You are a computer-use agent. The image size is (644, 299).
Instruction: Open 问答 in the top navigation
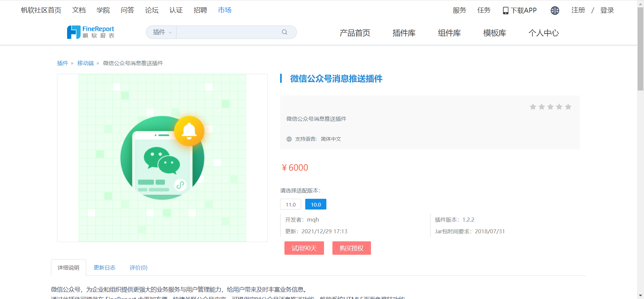[x=127, y=10]
